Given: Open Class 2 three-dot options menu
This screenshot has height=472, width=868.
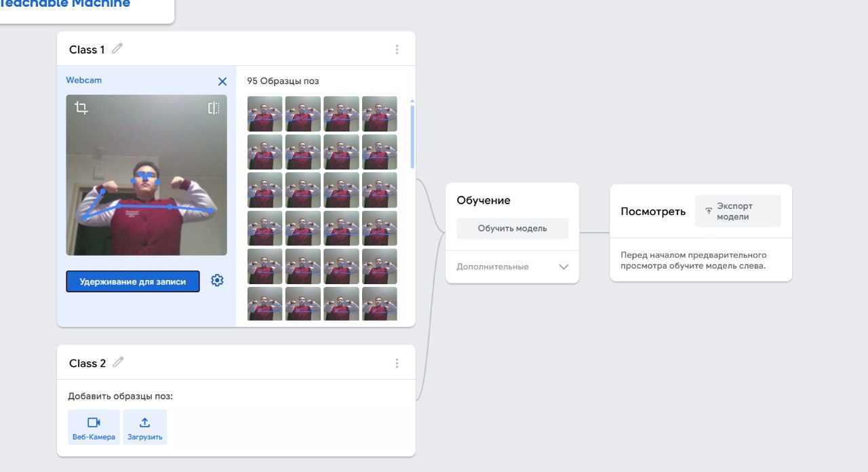Looking at the screenshot, I should click(x=397, y=363).
